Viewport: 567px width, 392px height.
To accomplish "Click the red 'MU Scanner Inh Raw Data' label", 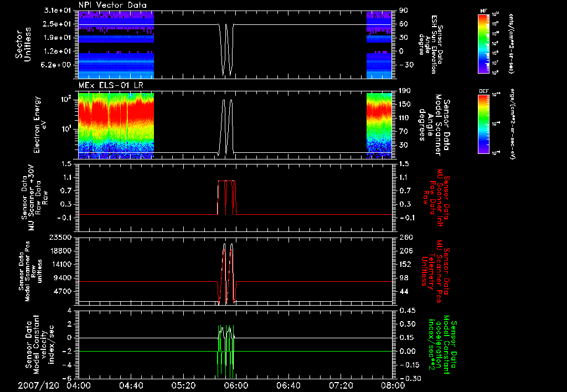I will tap(436, 198).
